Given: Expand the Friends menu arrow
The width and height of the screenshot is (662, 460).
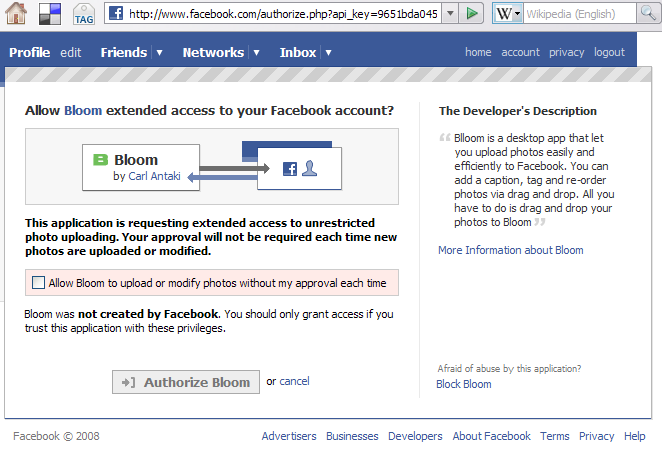Looking at the screenshot, I should [x=159, y=53].
